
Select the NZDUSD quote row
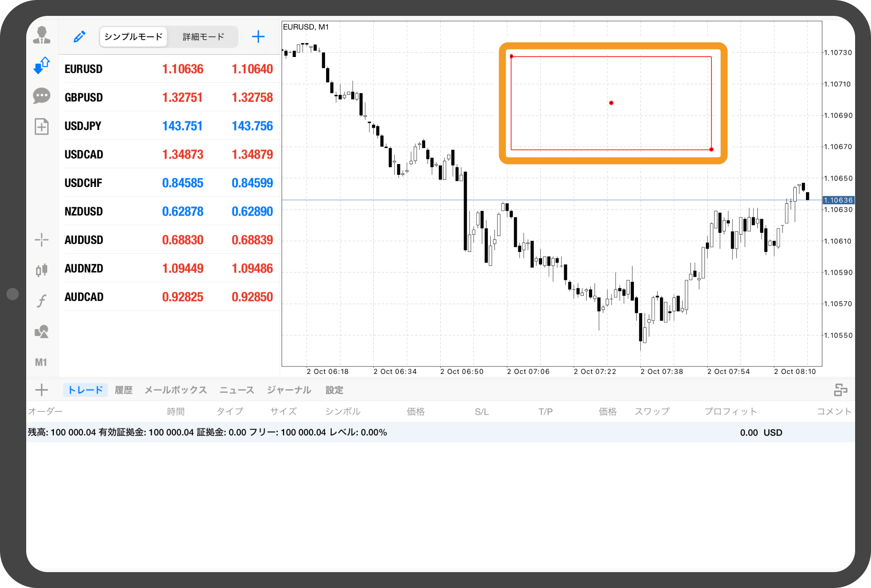pyautogui.click(x=169, y=211)
